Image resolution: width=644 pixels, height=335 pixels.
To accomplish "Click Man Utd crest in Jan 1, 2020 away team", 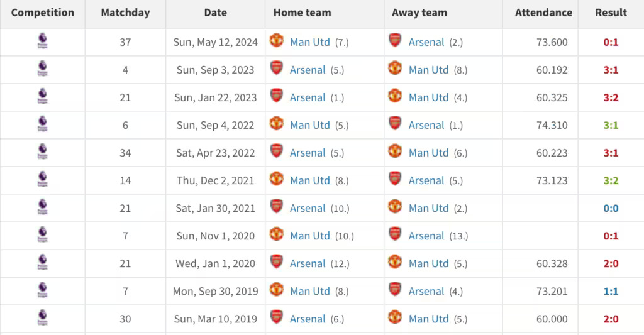I will (395, 262).
